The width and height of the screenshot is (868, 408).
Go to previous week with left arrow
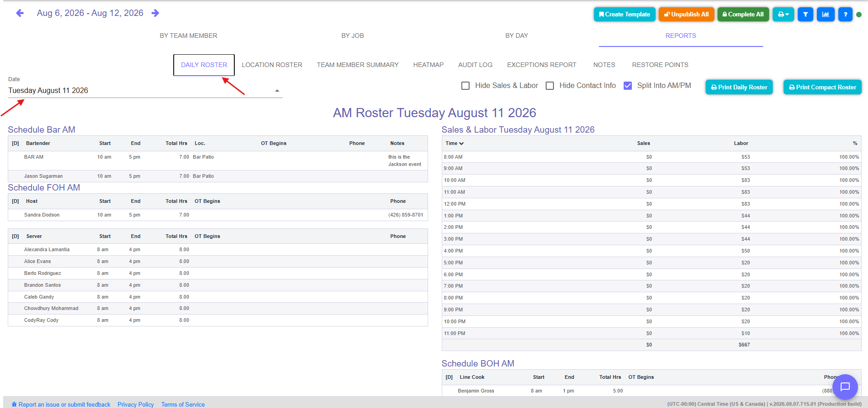20,13
